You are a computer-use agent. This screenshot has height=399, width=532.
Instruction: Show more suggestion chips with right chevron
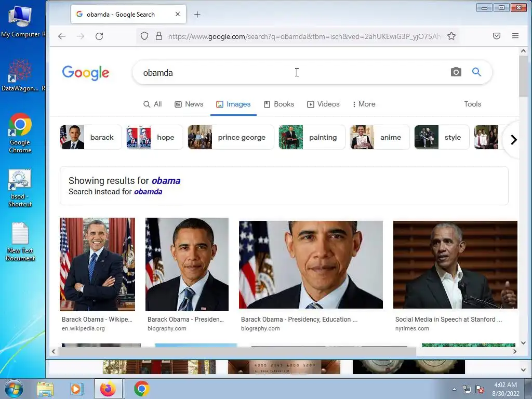(x=514, y=139)
